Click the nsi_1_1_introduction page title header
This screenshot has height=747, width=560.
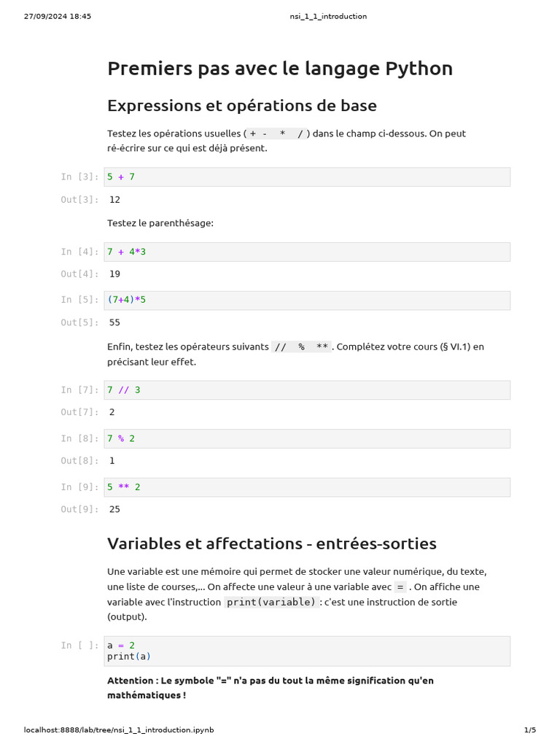point(328,16)
